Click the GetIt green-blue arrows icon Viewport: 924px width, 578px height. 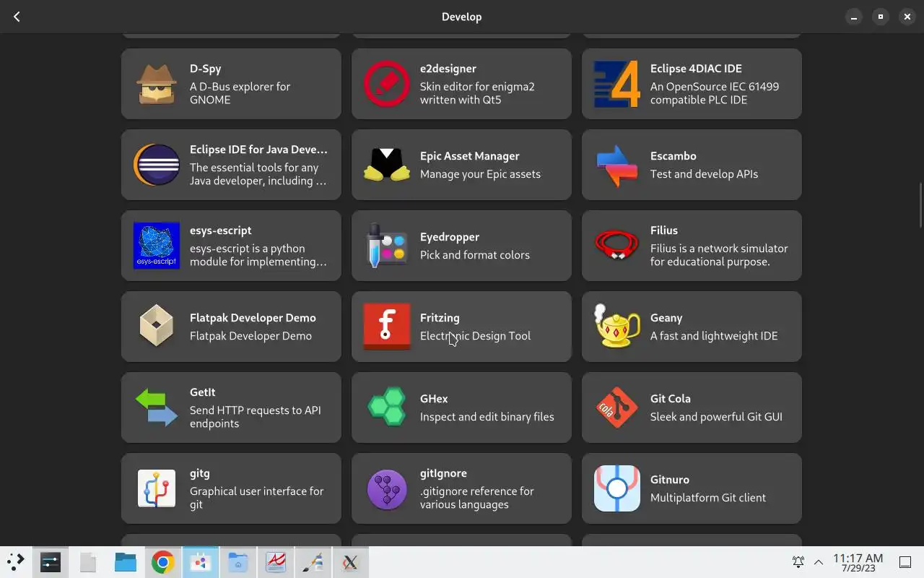tap(157, 407)
